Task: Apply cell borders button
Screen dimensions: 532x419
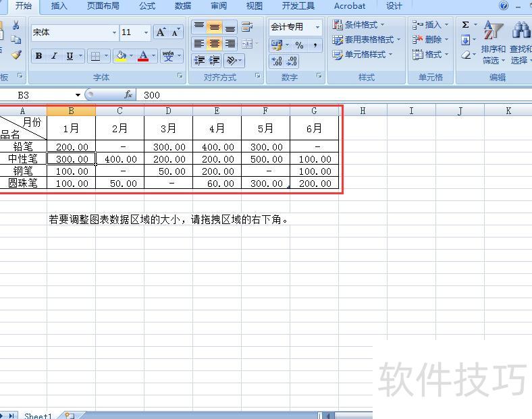Action: pos(95,55)
